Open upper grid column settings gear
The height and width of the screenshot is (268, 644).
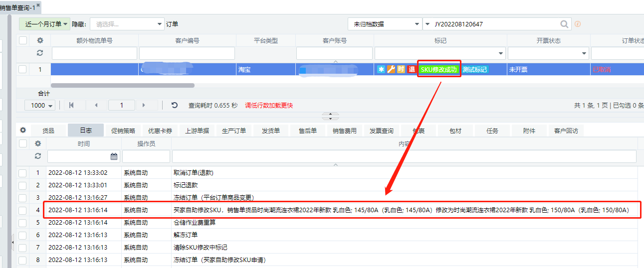(x=40, y=40)
